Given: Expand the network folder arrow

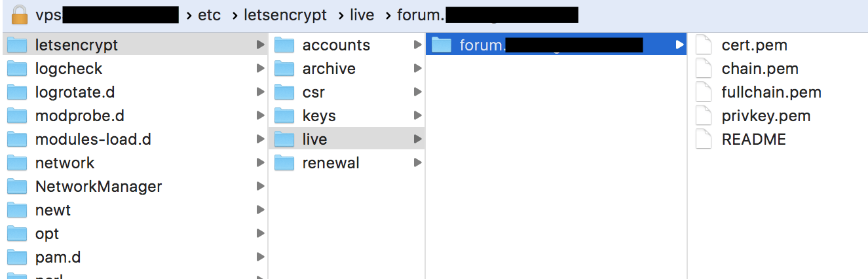Looking at the screenshot, I should [x=260, y=163].
